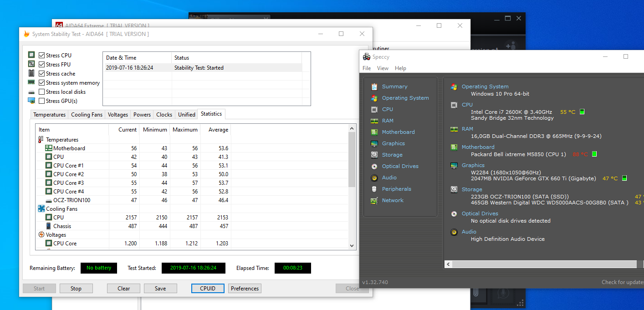
Task: Click the Stop button
Action: coord(76,288)
